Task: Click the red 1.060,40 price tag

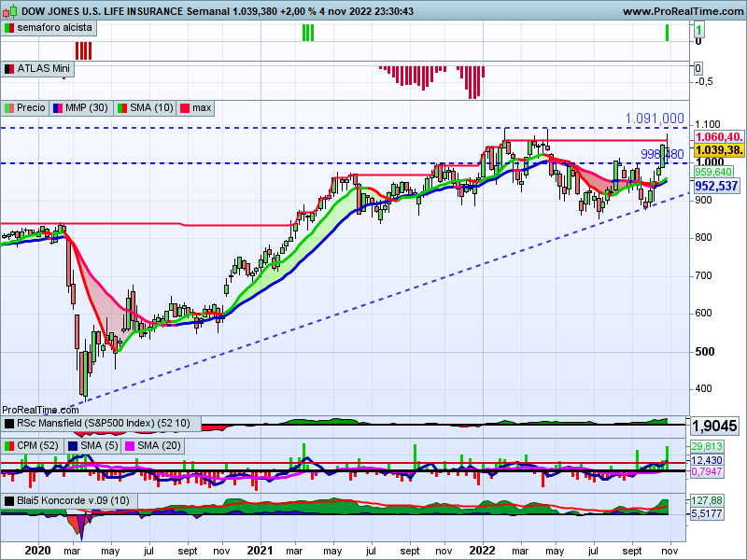Action: click(x=718, y=137)
